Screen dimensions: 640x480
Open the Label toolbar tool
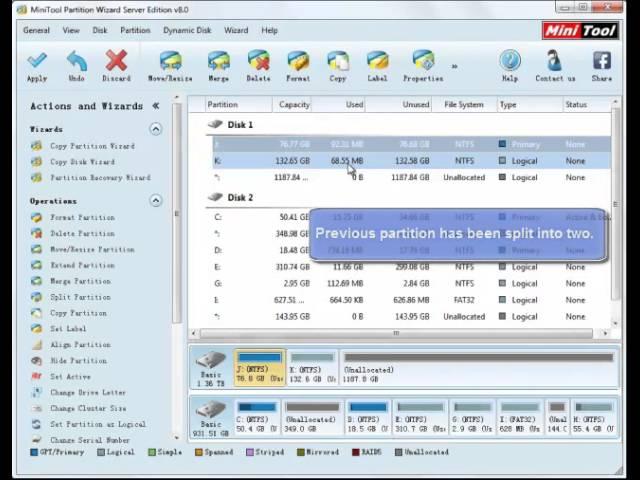pos(377,67)
